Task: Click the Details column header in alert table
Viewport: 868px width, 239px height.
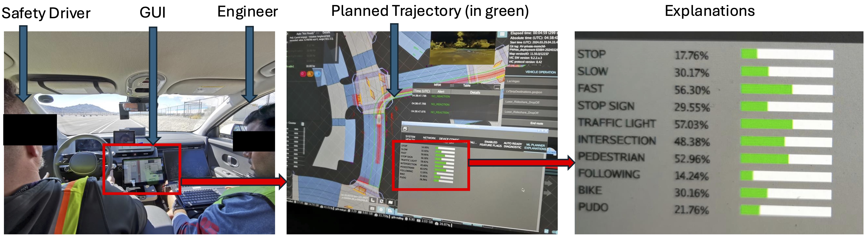Action: [475, 93]
